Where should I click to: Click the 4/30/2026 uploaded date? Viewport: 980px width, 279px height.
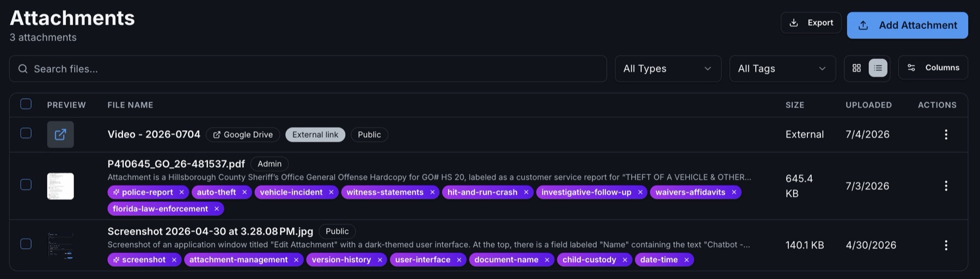[x=871, y=245]
